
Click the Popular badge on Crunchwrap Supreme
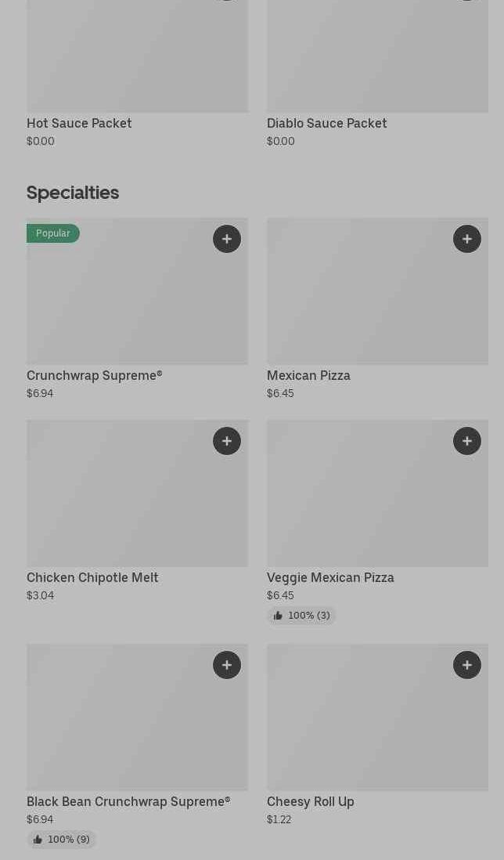(53, 233)
